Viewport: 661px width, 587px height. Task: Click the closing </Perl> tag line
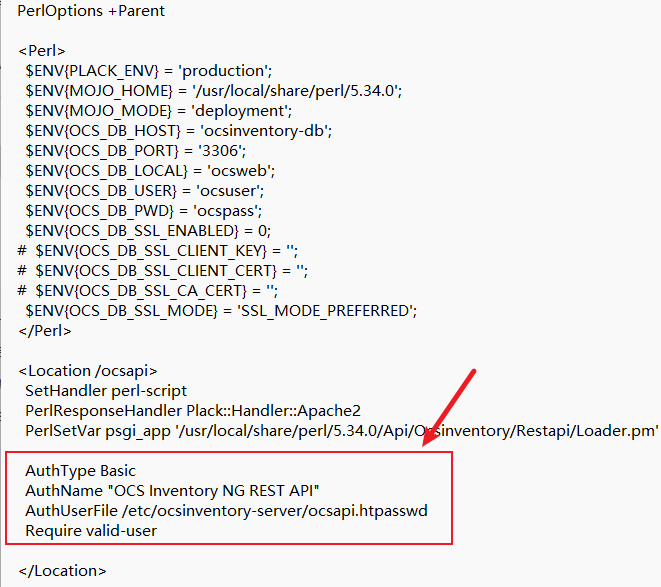coord(45,331)
